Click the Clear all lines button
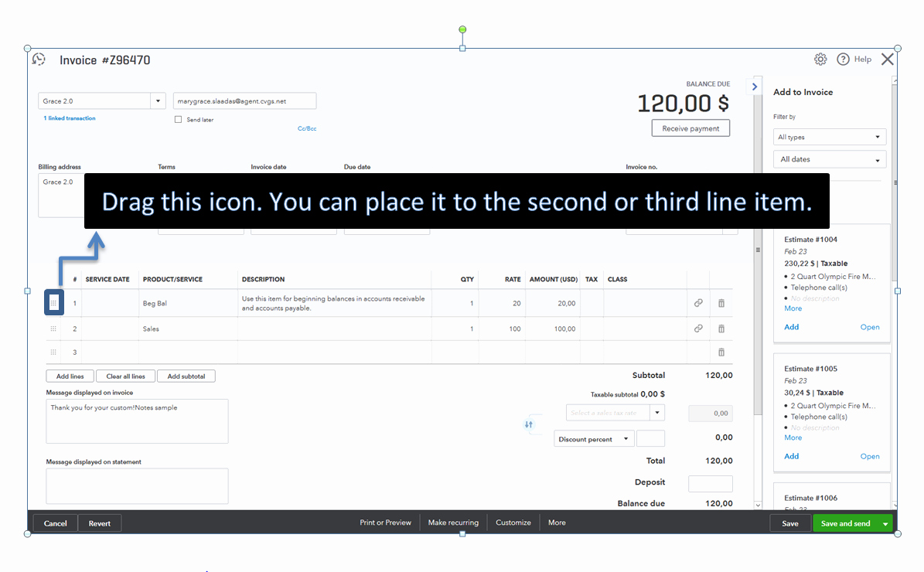This screenshot has width=924, height=572. [x=125, y=376]
